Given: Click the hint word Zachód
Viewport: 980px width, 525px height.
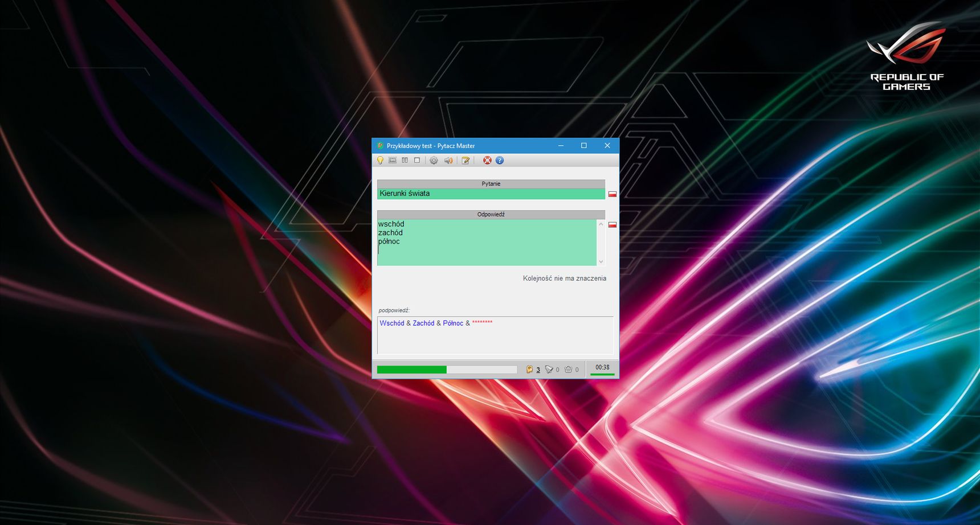Looking at the screenshot, I should (423, 323).
